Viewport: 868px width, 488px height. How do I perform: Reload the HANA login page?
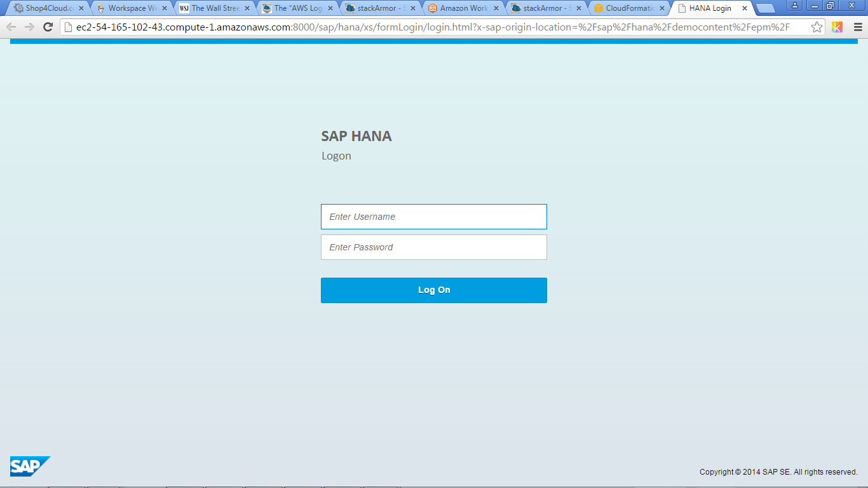coord(48,27)
